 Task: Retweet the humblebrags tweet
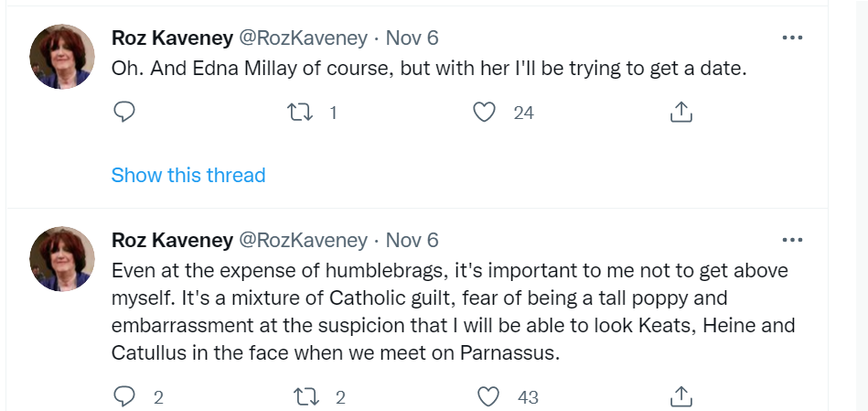[299, 396]
